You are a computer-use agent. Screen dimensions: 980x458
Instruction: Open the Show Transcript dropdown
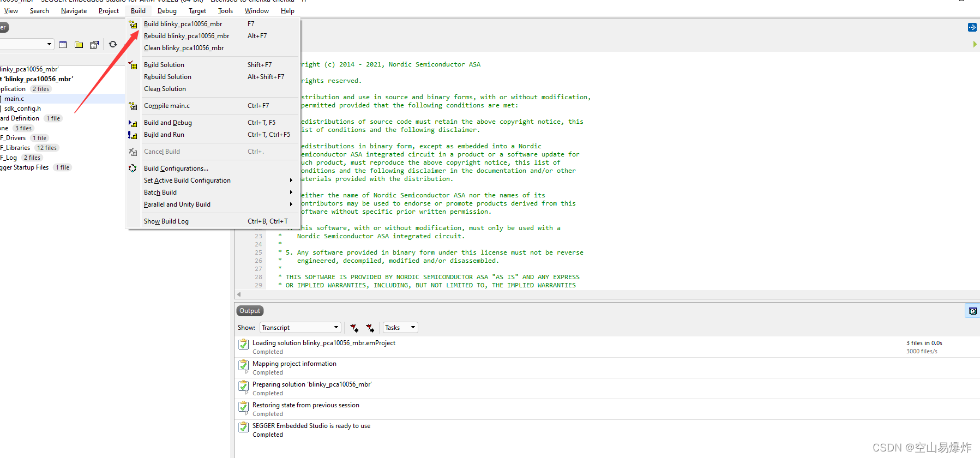pos(300,328)
